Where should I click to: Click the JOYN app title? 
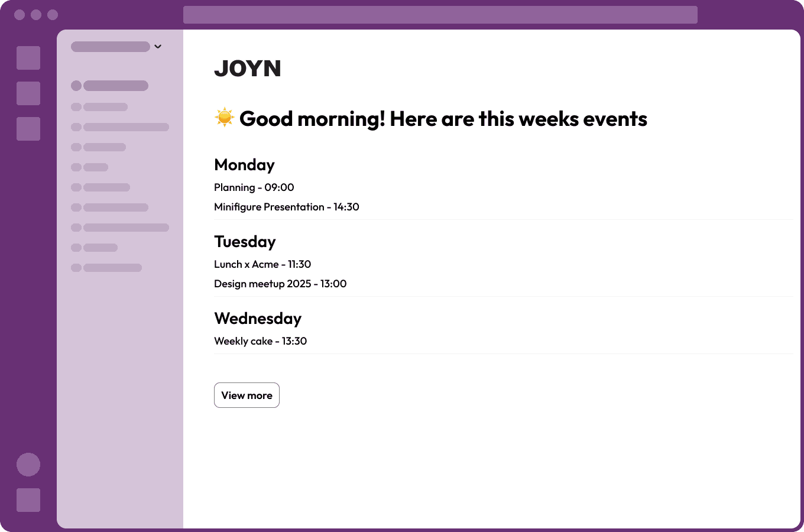click(x=247, y=69)
